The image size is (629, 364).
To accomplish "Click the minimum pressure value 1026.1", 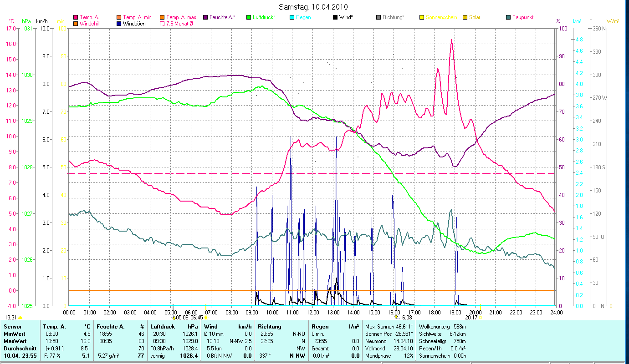I will (x=191, y=334).
